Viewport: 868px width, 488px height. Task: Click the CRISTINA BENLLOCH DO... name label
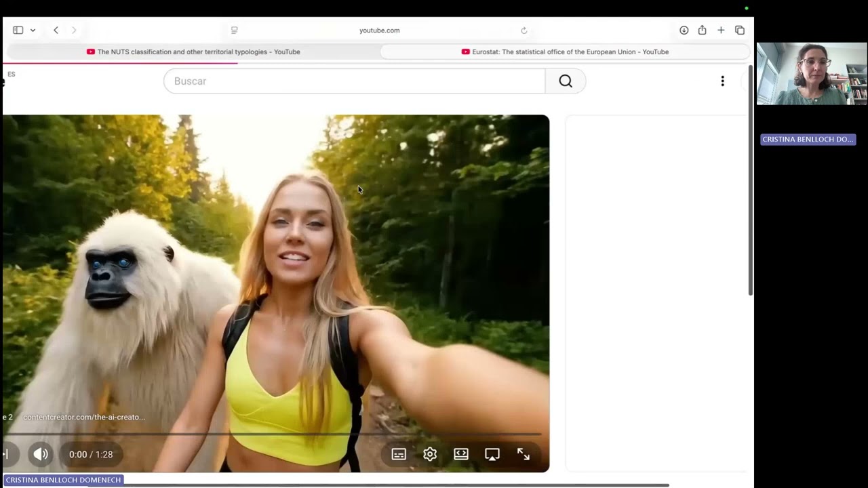808,140
